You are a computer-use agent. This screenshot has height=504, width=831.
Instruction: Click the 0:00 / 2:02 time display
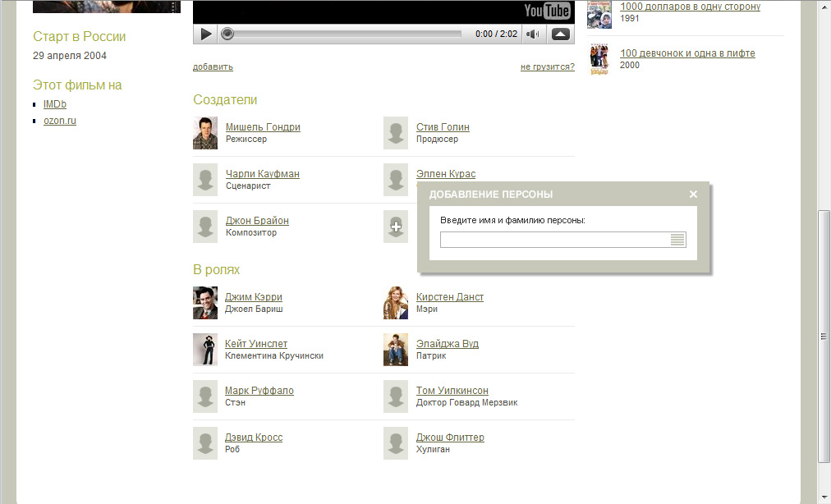tap(496, 34)
